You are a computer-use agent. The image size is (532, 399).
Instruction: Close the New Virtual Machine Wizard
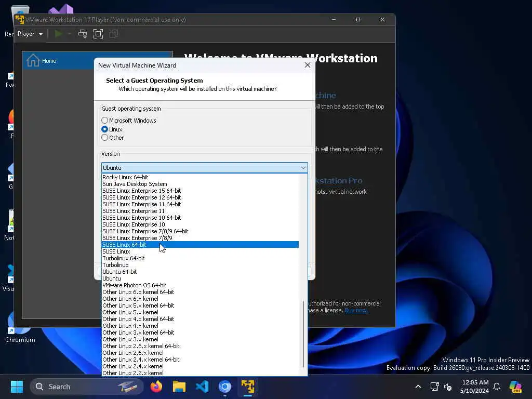(x=308, y=65)
